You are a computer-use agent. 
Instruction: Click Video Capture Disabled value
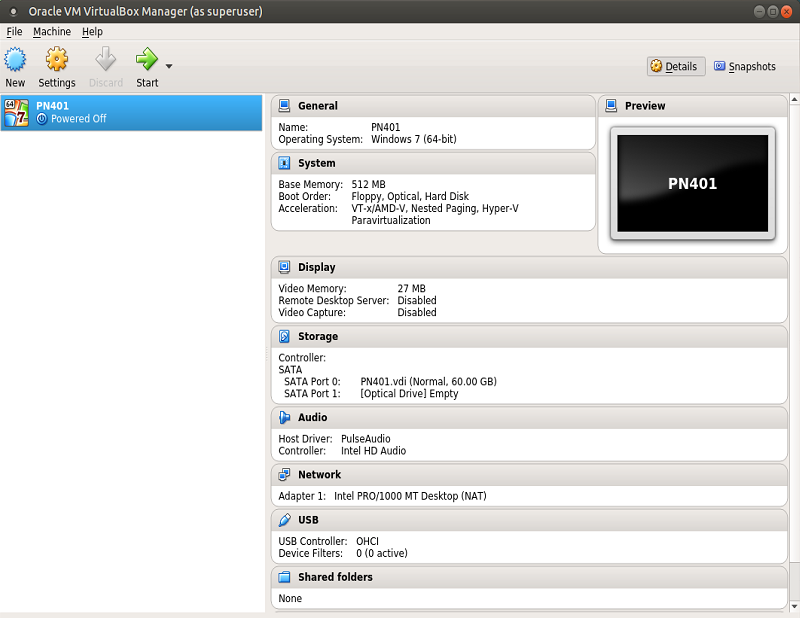(x=417, y=312)
